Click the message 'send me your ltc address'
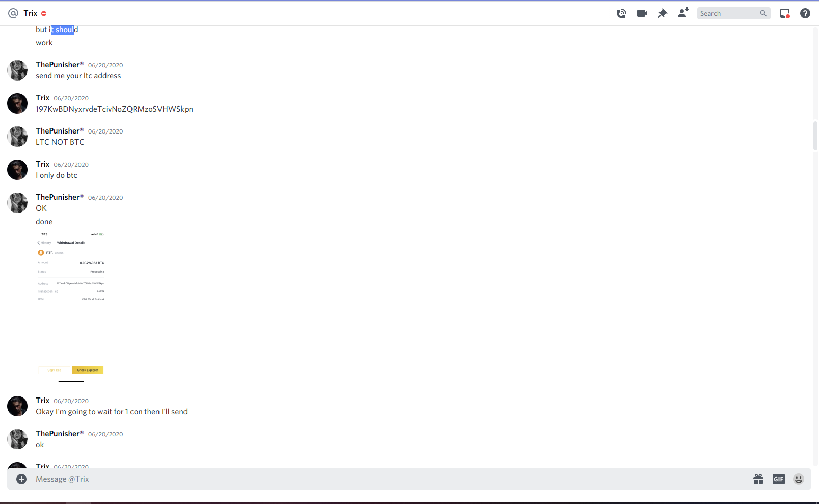The height and width of the screenshot is (504, 819). coord(78,76)
